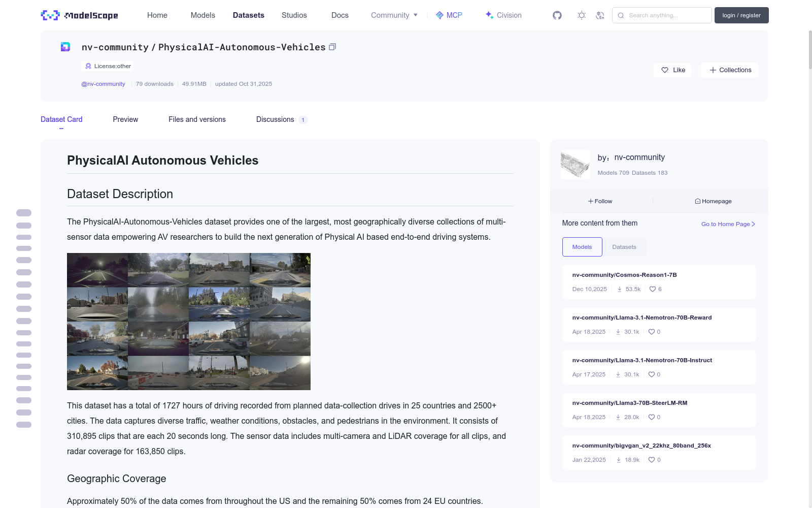Click the License:other badge
This screenshot has height=508, width=812.
click(108, 66)
